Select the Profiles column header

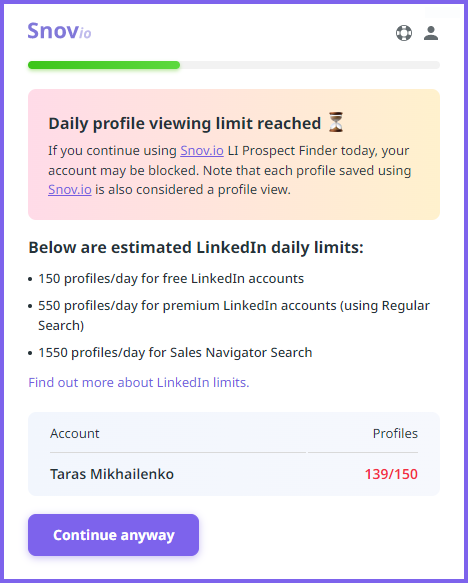pos(395,434)
